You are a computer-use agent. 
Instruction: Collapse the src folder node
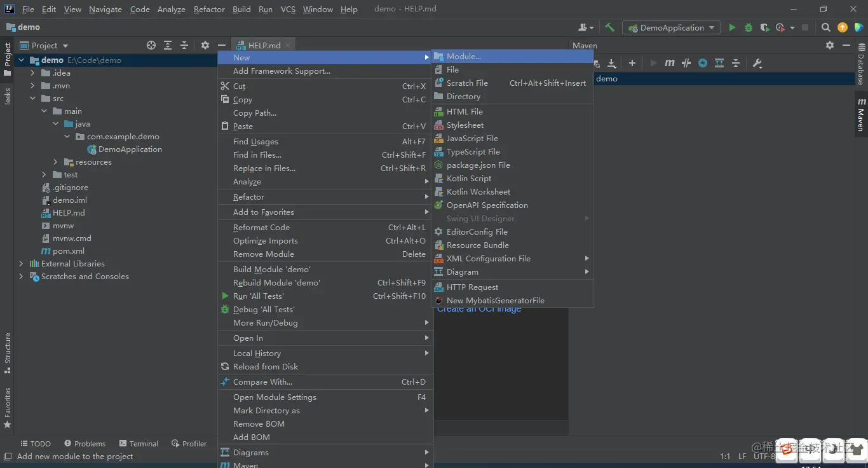click(x=32, y=99)
